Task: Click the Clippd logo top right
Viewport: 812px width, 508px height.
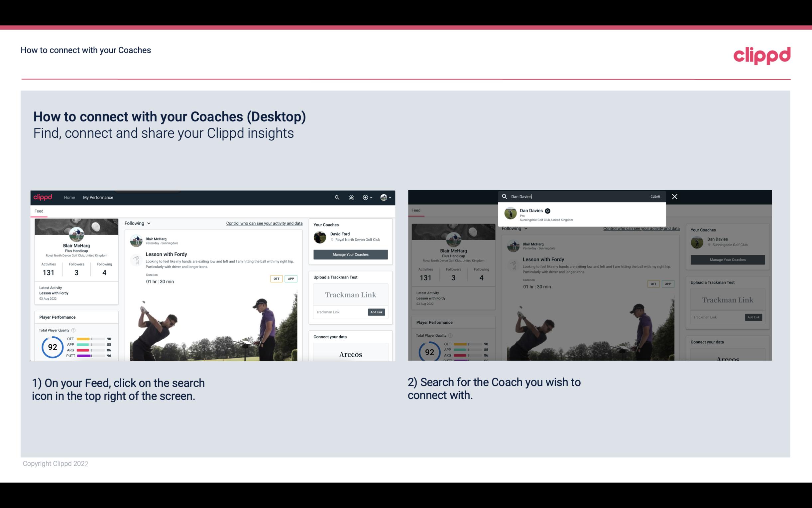Action: coord(762,55)
